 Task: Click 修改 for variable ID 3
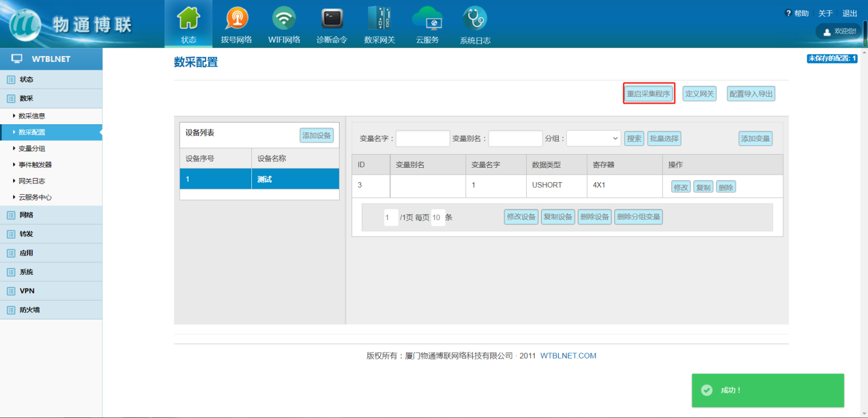point(681,187)
